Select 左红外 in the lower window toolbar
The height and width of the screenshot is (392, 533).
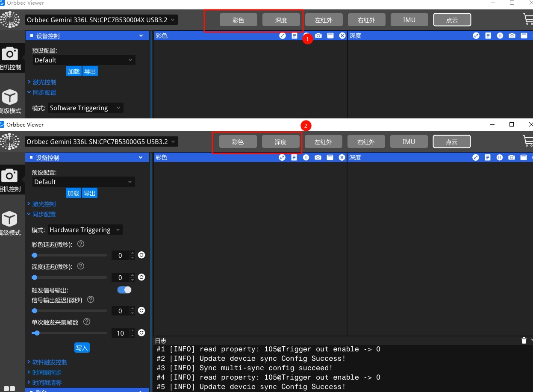[x=323, y=141]
